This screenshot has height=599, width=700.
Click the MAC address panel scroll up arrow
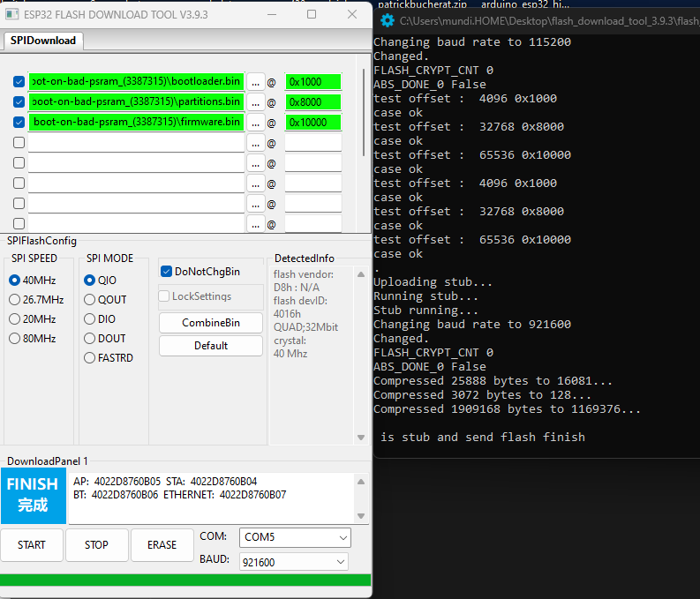click(x=361, y=482)
